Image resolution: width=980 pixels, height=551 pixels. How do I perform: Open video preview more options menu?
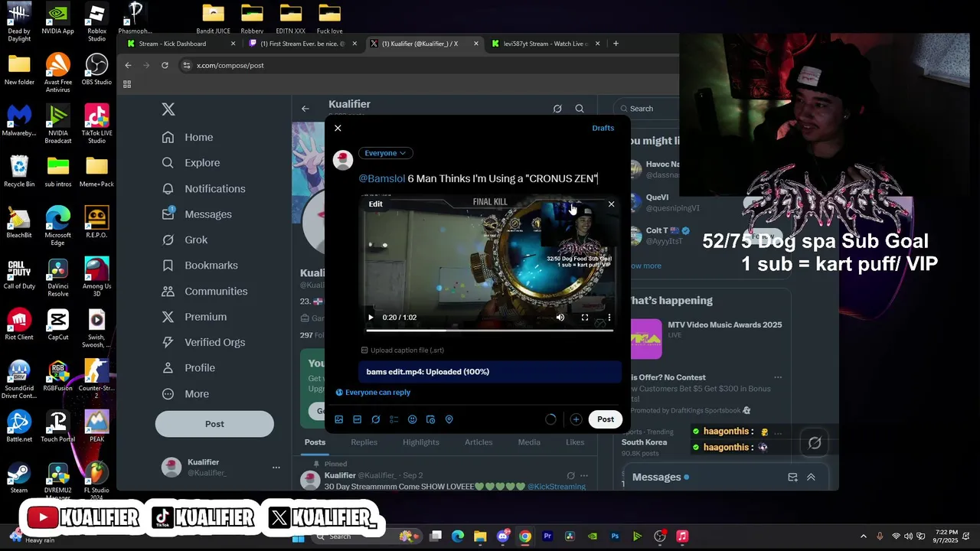(x=609, y=318)
